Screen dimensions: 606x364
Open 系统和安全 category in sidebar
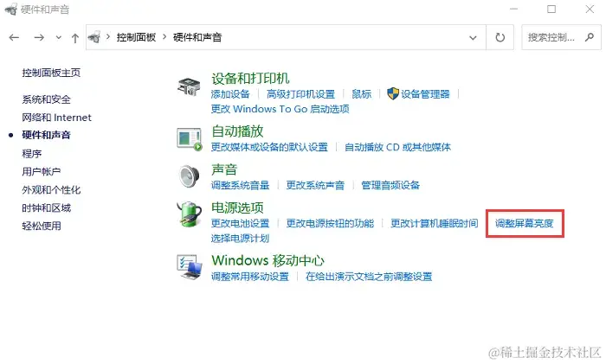coord(47,99)
